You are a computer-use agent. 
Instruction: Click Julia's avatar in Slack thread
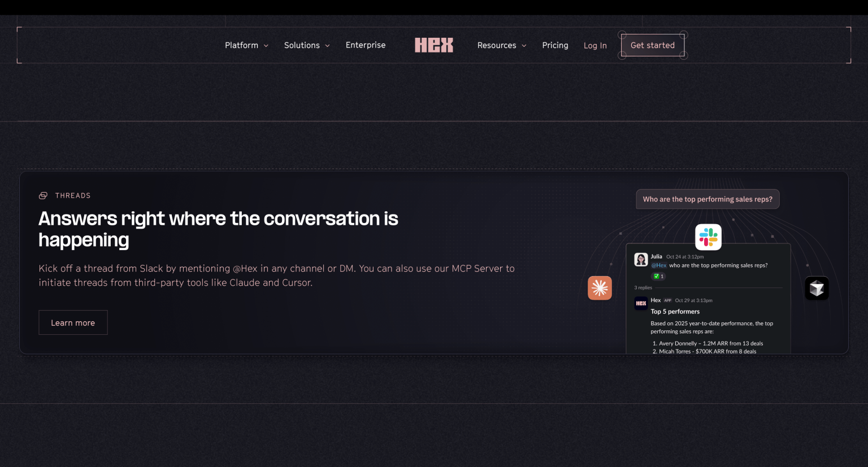click(641, 260)
